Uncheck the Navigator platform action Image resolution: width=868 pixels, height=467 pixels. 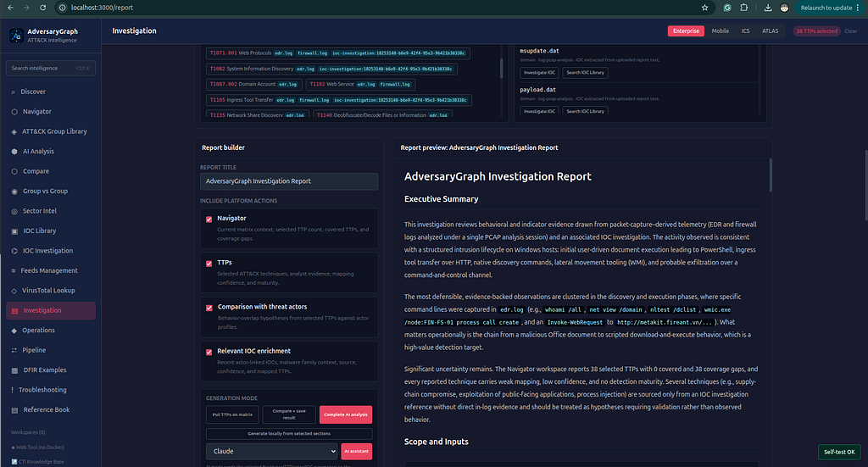[209, 220]
